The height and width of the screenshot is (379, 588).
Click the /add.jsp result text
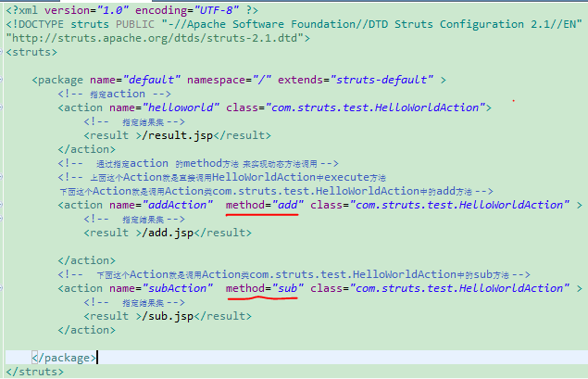pos(168,233)
